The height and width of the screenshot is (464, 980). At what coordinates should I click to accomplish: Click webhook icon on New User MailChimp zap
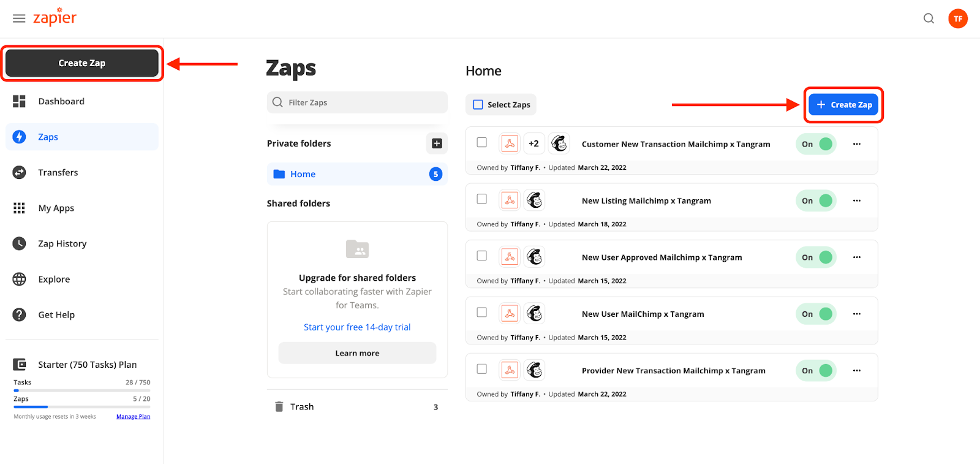[x=510, y=313]
